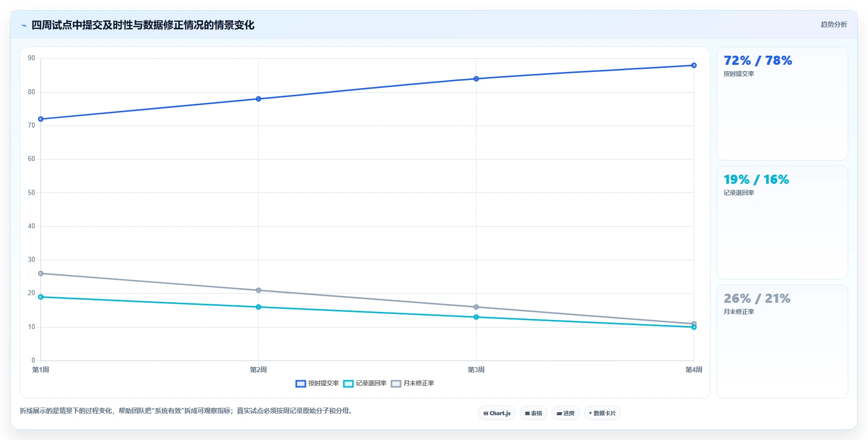
Task: Click the 第4周 x-axis label
Action: pos(694,370)
